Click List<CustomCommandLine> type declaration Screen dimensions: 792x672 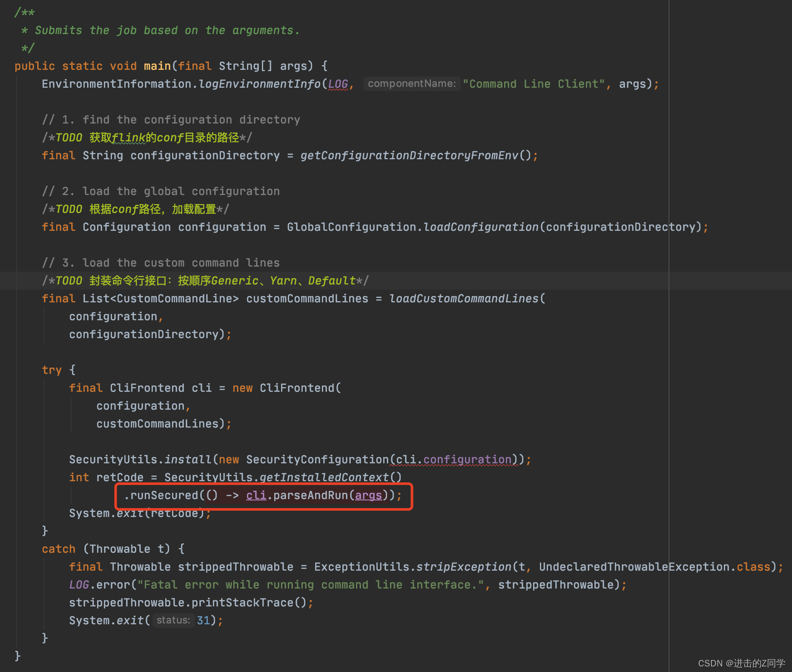(161, 299)
